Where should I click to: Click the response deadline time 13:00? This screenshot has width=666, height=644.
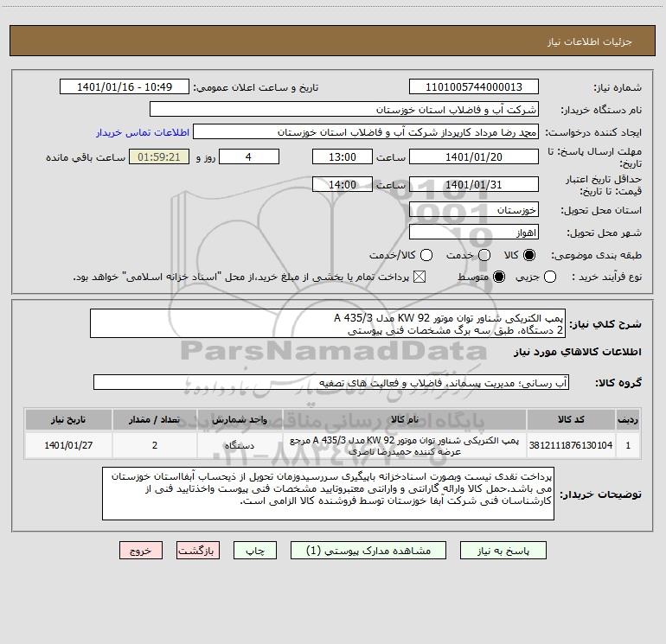343,156
